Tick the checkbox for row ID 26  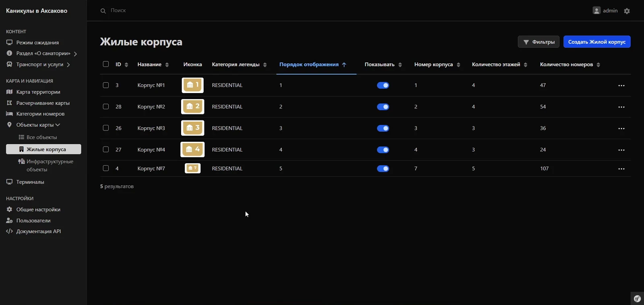coord(106,128)
